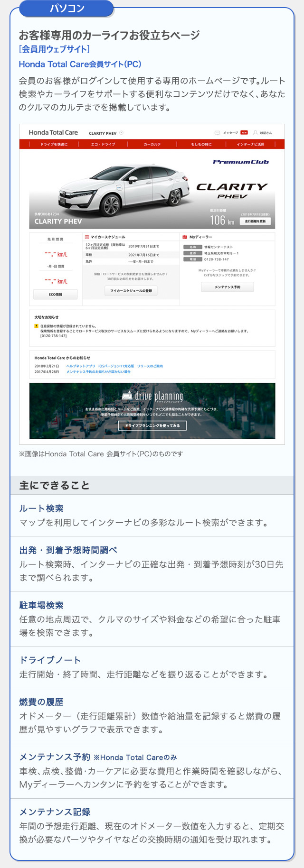
Task: Click the white Clarity car image
Action: (124, 191)
